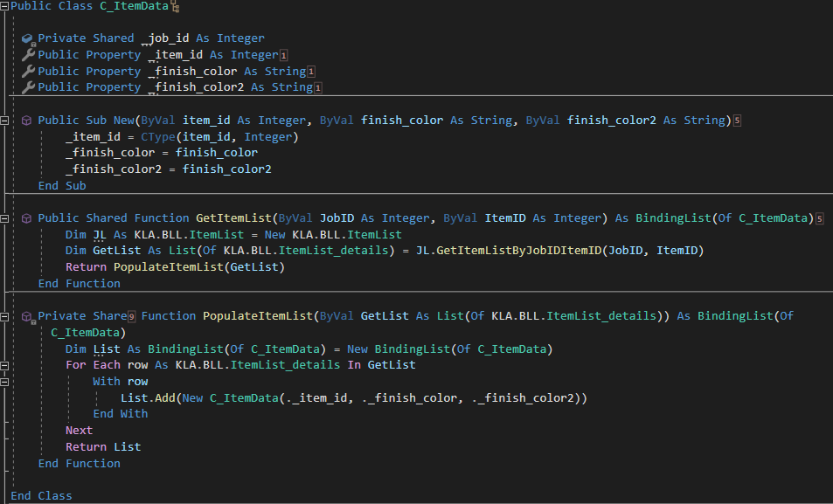Screen dimensions: 833x504
Task: Click the '1' badge next to _finish_color
Action: point(310,71)
